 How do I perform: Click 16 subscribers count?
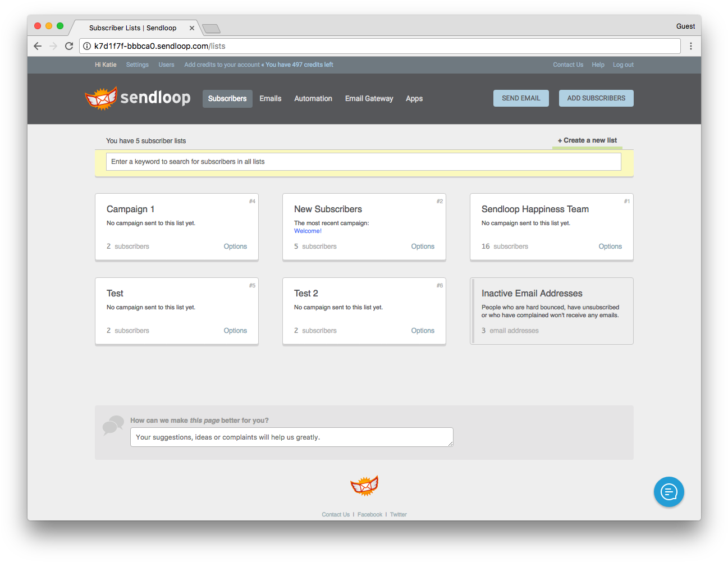505,246
